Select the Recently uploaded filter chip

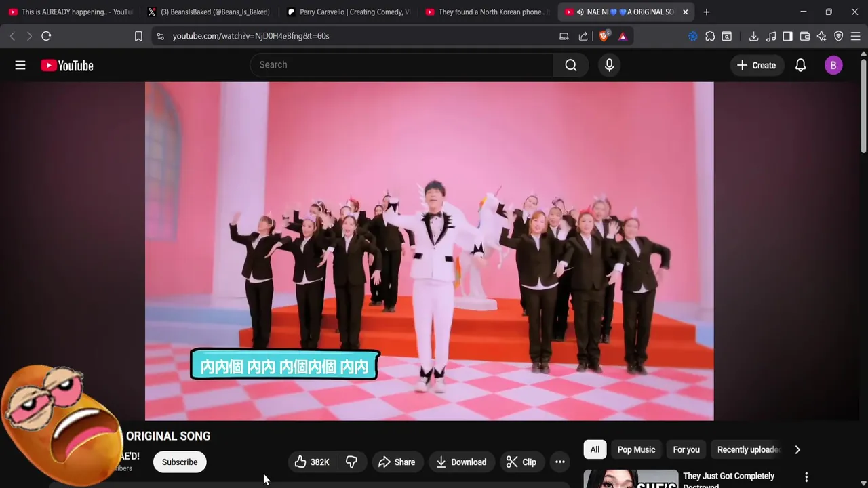point(749,449)
